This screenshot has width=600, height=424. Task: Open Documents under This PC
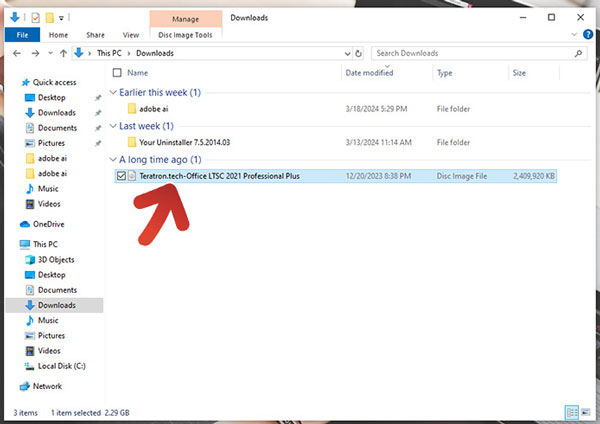coord(57,290)
